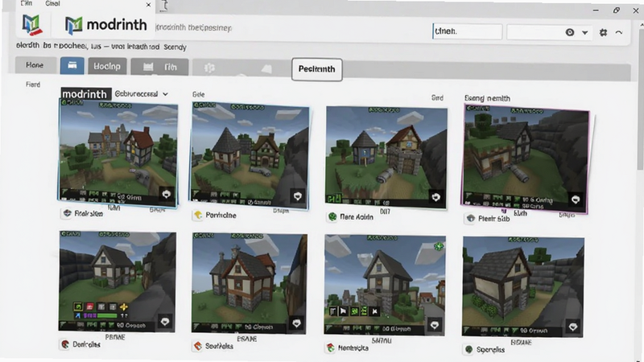Click the vertical scrollbar on the right edge

tap(640, 98)
